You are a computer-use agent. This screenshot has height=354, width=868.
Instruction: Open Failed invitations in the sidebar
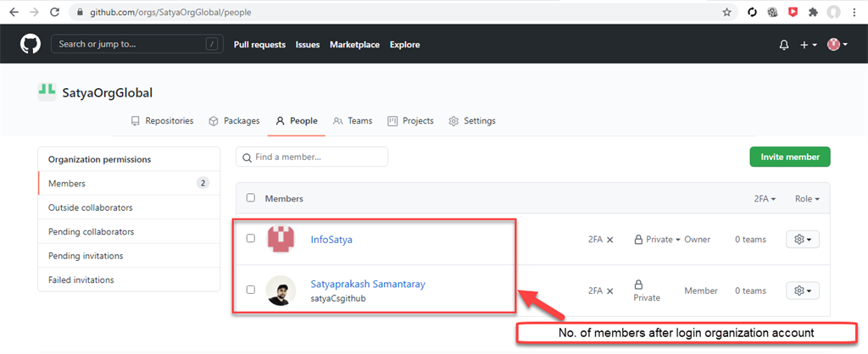pos(129,279)
